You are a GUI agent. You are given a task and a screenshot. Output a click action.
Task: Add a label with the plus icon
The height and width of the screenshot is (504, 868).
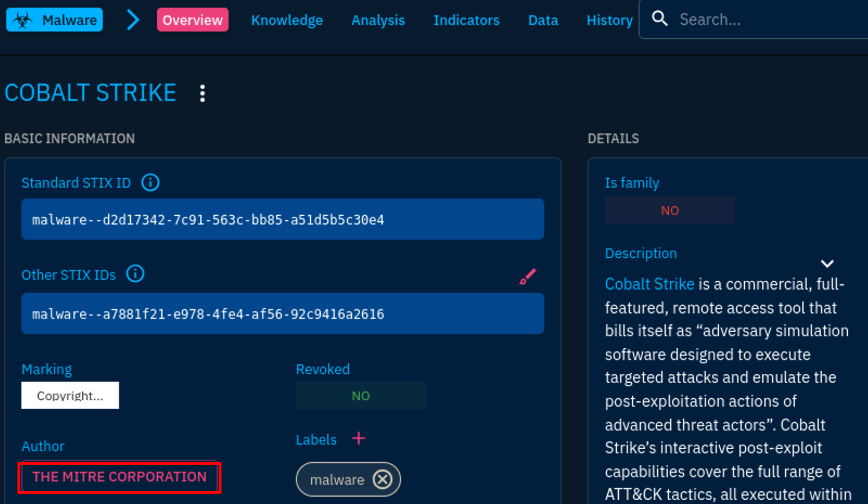point(359,438)
